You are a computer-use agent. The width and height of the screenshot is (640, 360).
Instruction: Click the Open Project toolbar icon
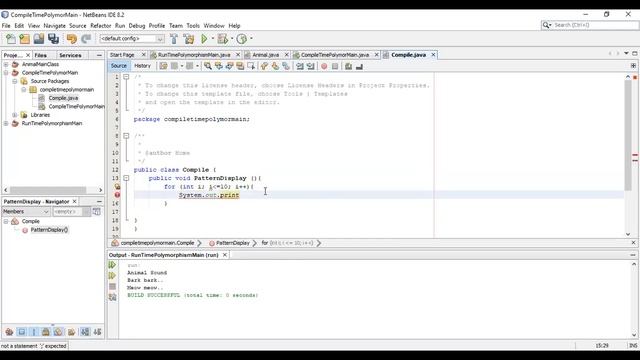tap(39, 39)
